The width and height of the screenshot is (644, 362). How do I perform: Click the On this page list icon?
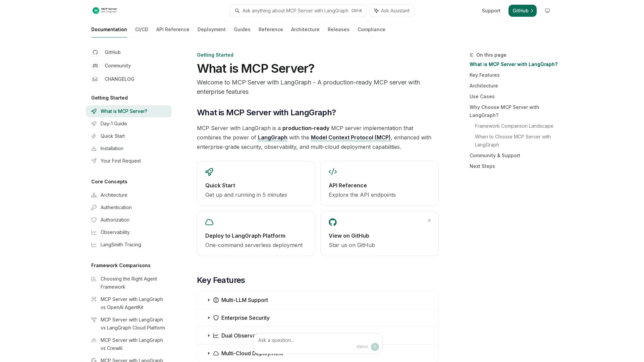coord(472,55)
